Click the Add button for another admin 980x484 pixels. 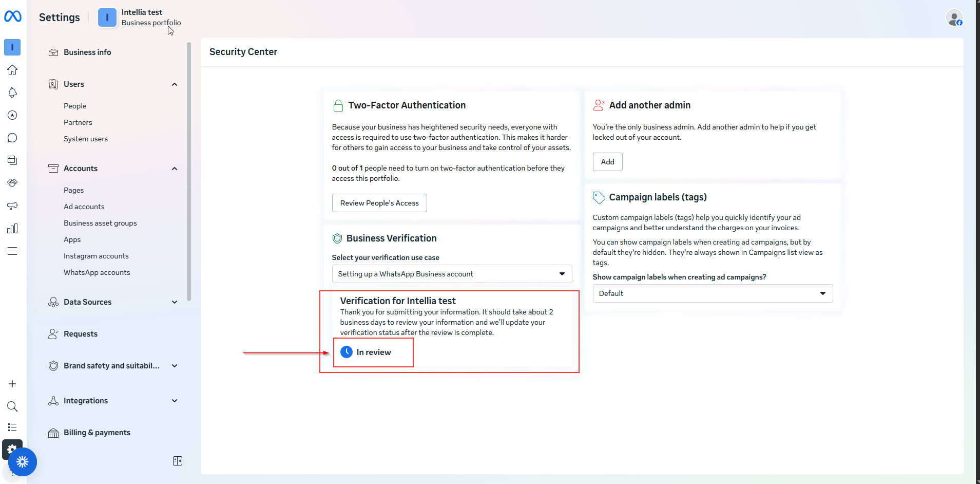point(608,162)
